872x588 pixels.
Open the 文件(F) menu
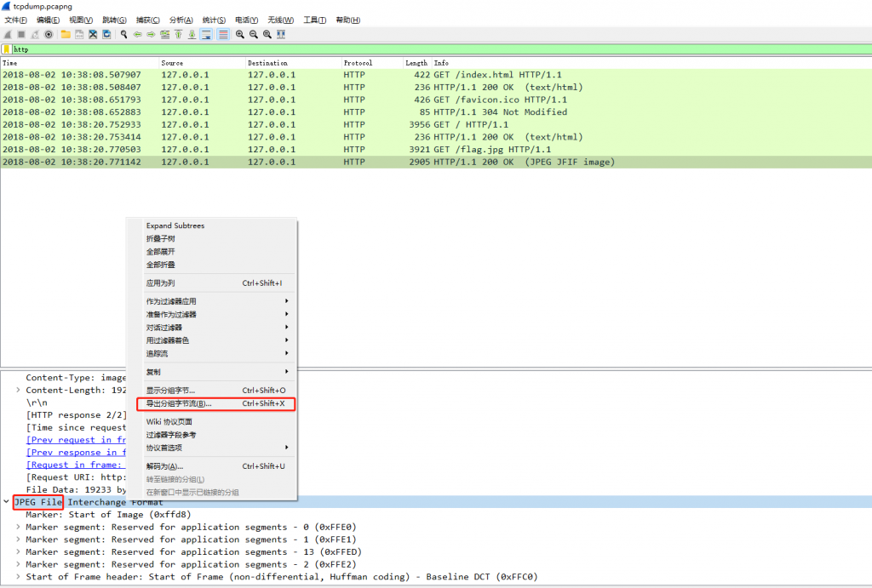tap(15, 20)
